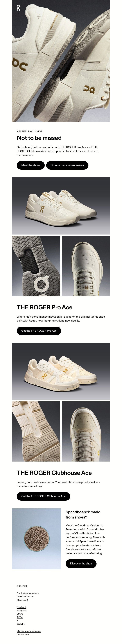Image resolution: width=122 pixels, height=644 pixels.
Task: View the Clubhouse Ace cream outsole photo
Action: pyautogui.click(x=36, y=431)
